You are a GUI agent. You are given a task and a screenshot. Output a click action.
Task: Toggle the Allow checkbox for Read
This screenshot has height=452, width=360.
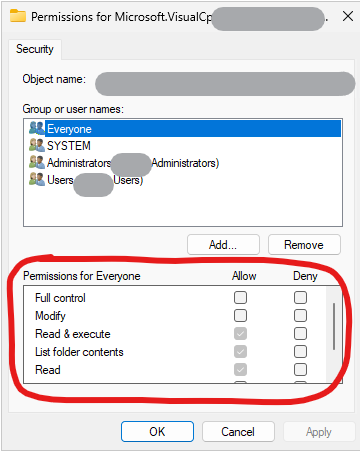tap(240, 369)
